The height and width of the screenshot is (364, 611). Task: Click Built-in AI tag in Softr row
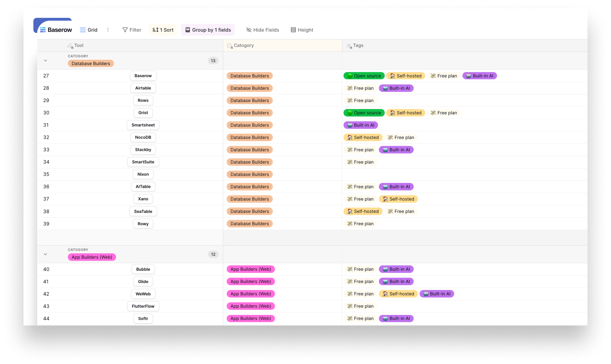pos(396,318)
